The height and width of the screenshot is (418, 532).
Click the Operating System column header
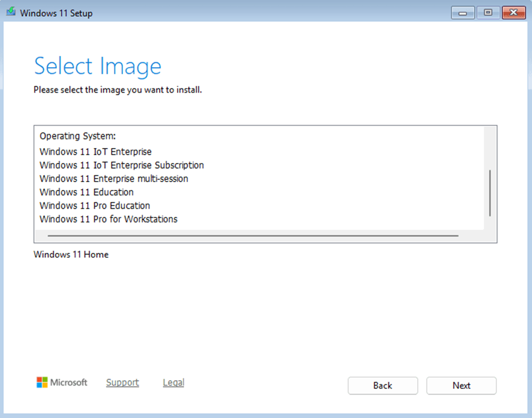point(78,136)
